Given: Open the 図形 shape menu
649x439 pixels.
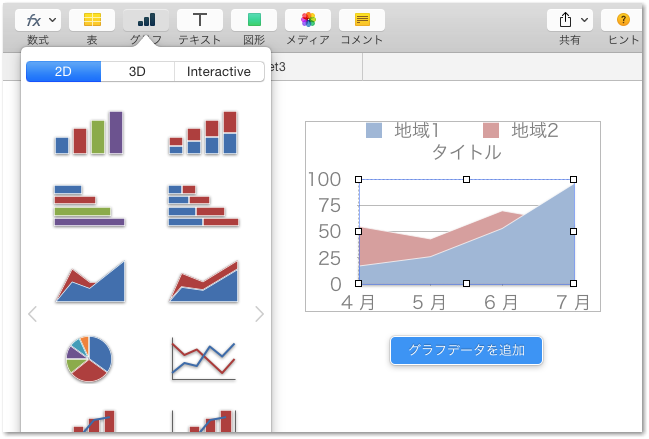Looking at the screenshot, I should click(254, 19).
